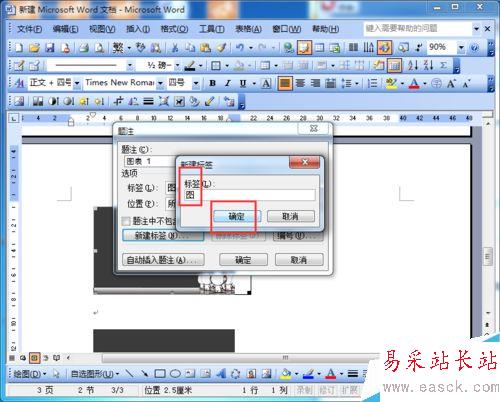Open a file with the Open folder icon

pyautogui.click(x=34, y=48)
